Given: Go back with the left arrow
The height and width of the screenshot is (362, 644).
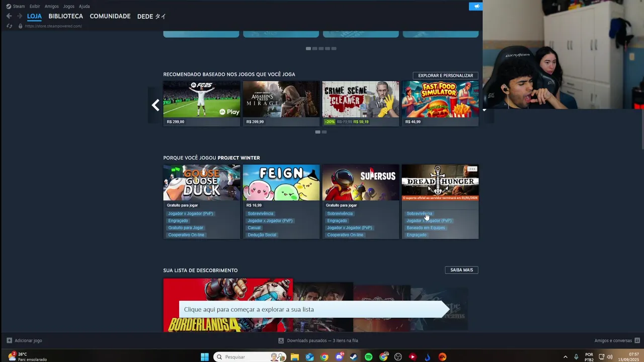Looking at the screenshot, I should pyautogui.click(x=9, y=16).
